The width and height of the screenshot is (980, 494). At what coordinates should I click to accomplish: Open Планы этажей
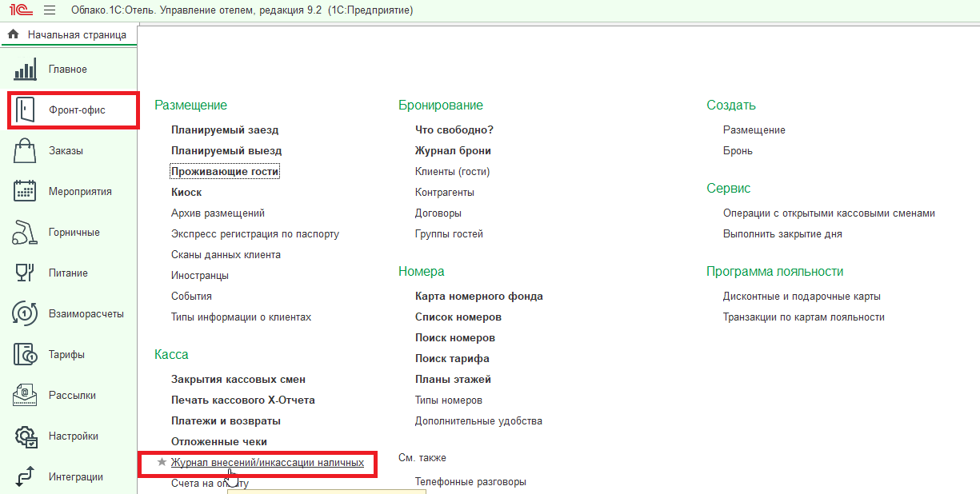[453, 379]
